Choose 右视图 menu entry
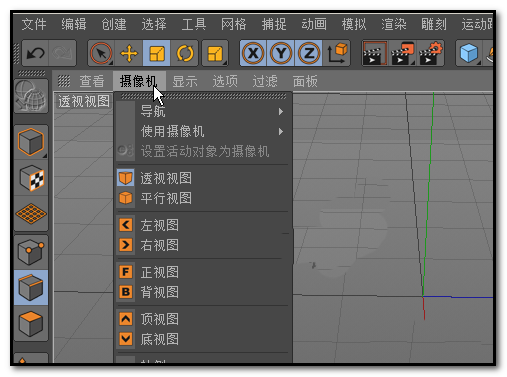This screenshot has width=507, height=377. click(x=203, y=245)
